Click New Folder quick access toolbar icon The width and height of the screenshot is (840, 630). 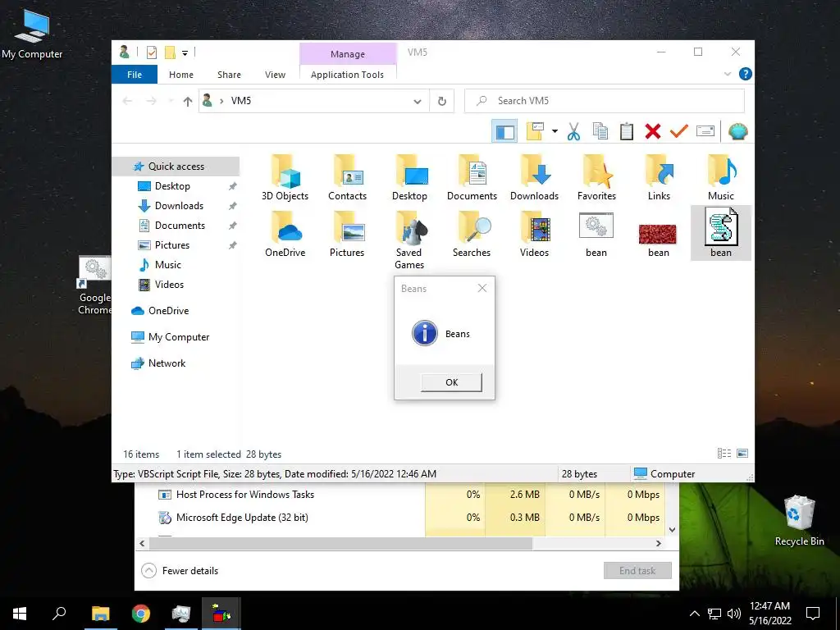pyautogui.click(x=170, y=52)
